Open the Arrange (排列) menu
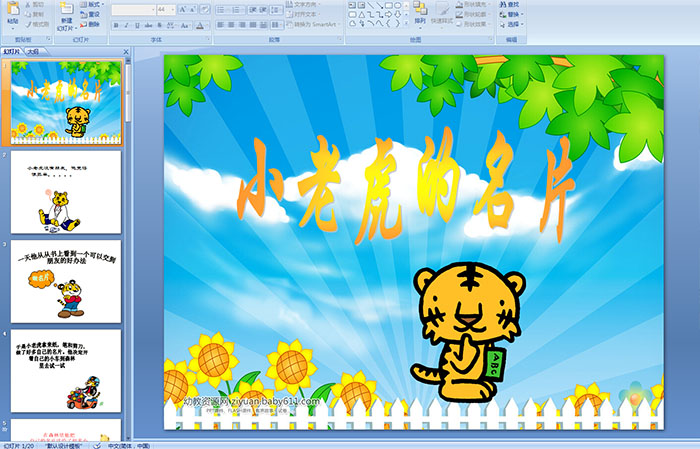This screenshot has width=700, height=449. 420,14
